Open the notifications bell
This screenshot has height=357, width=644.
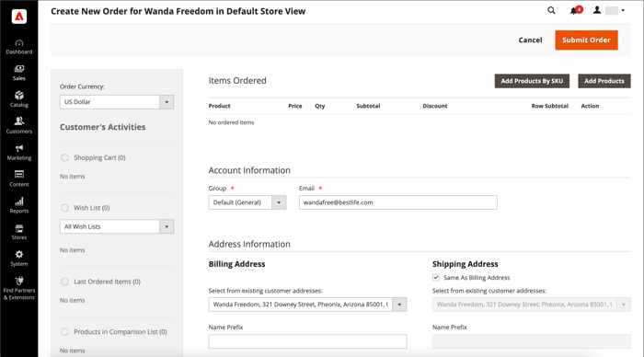(x=575, y=11)
